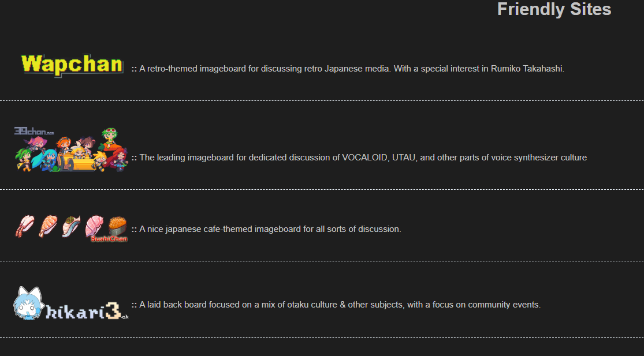Click the japanese cafe-themed imageboard description
644x356 pixels.
coord(270,229)
